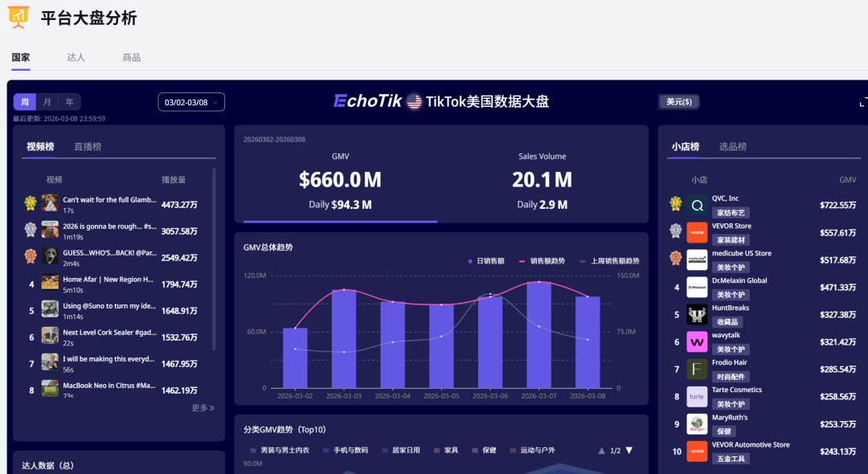The height and width of the screenshot is (474, 868).
Task: Click the 更多 link under video list
Action: 203,407
